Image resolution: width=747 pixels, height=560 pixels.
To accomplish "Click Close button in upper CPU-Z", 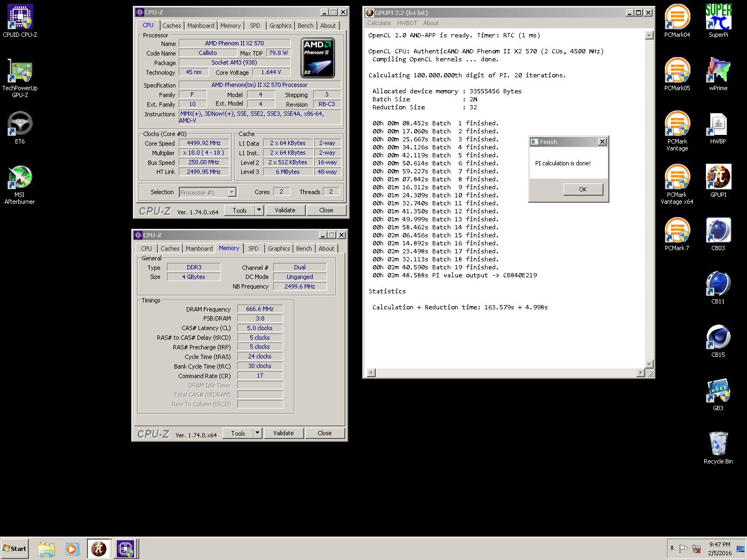I will (x=326, y=210).
